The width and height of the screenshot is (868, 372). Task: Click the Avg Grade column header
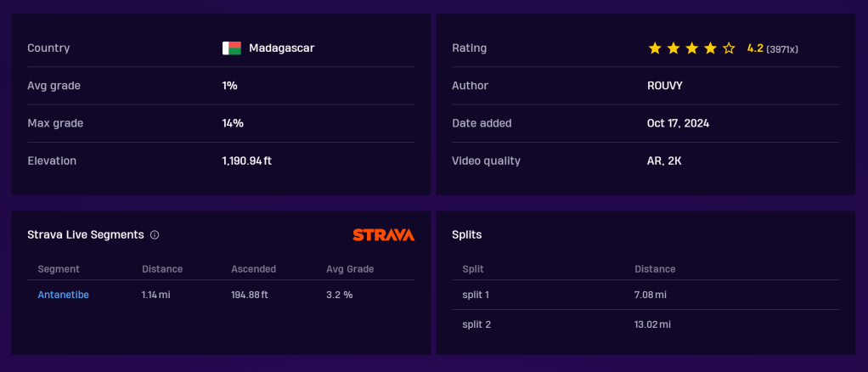click(x=350, y=269)
